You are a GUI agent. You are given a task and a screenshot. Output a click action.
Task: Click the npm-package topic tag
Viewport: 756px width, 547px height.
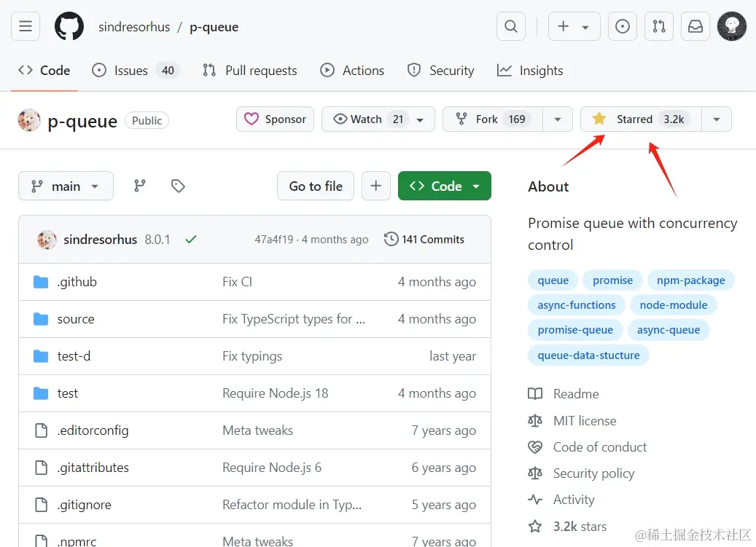pos(690,280)
